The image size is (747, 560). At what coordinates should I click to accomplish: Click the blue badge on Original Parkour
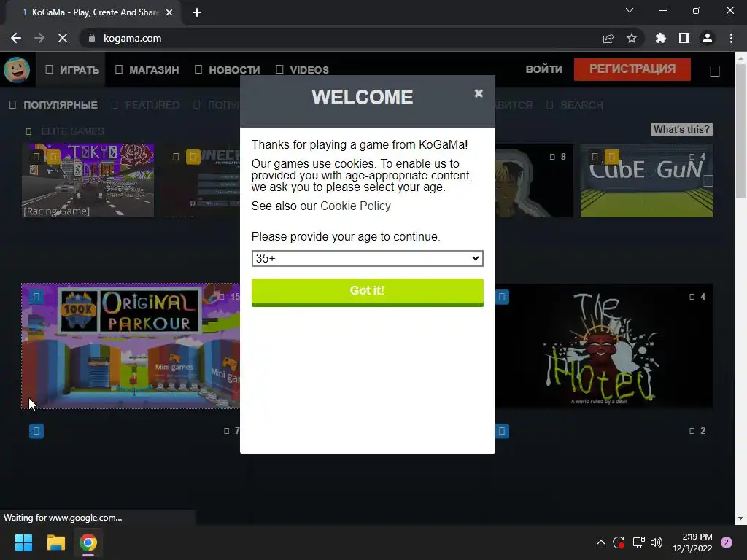coord(36,297)
